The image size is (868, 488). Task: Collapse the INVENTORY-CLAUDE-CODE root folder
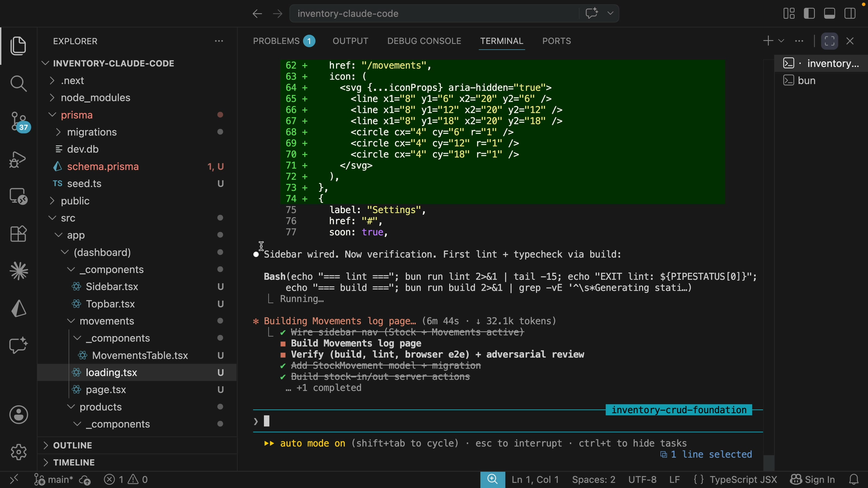tap(113, 63)
